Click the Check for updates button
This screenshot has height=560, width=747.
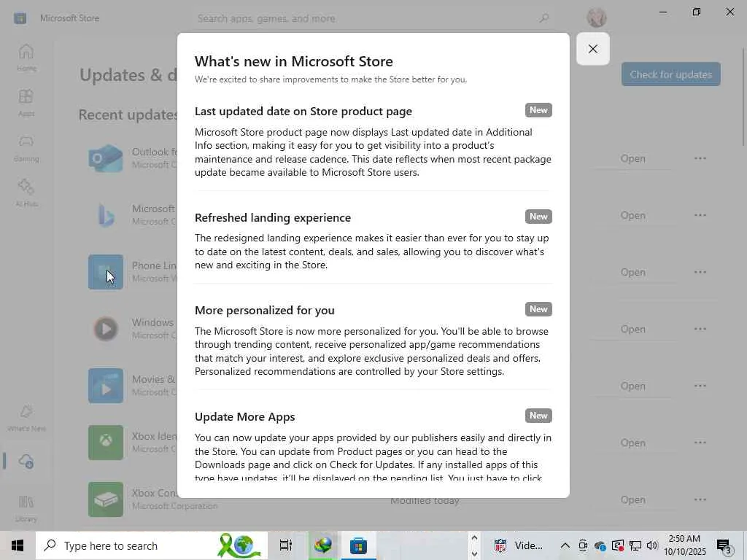tap(671, 74)
